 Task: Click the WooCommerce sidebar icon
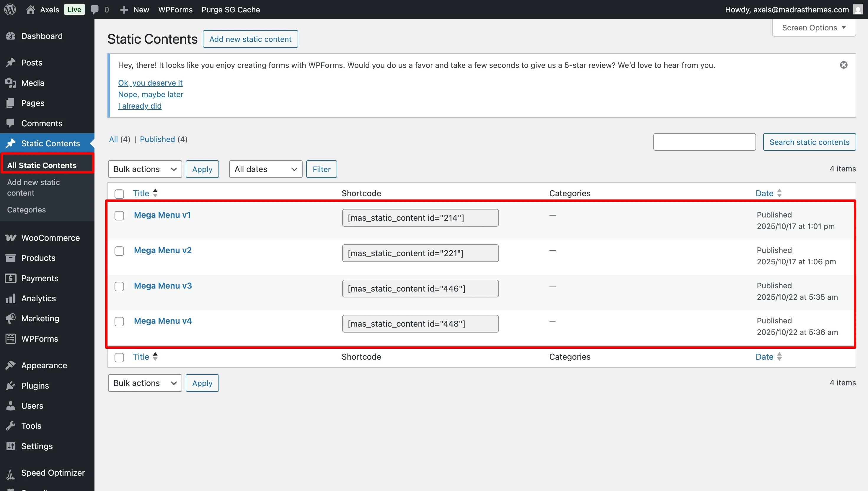[10, 238]
